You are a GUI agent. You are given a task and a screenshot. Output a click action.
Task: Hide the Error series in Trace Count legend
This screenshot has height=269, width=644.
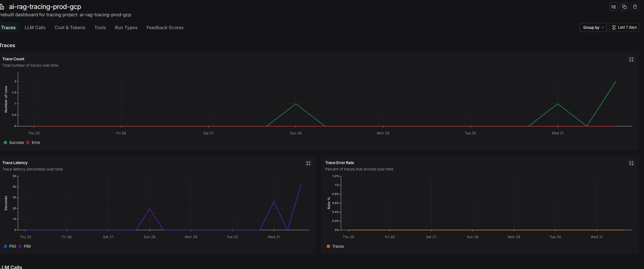coord(33,142)
